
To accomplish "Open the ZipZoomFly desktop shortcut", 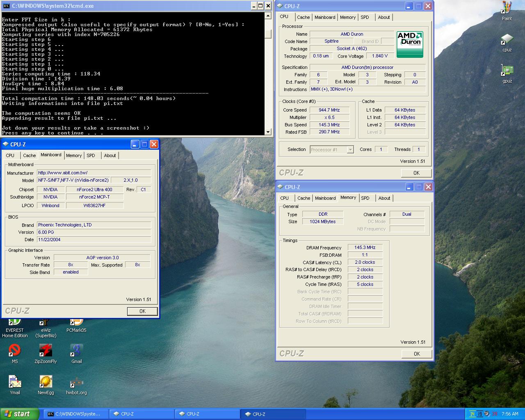I will (46, 354).
